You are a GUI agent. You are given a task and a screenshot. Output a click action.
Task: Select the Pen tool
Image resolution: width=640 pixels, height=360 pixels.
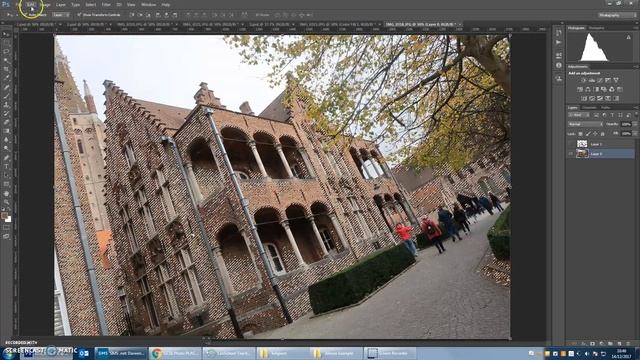coord(6,158)
